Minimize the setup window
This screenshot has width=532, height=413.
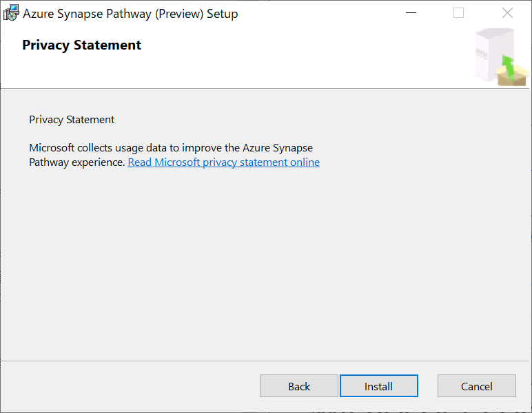pos(411,13)
